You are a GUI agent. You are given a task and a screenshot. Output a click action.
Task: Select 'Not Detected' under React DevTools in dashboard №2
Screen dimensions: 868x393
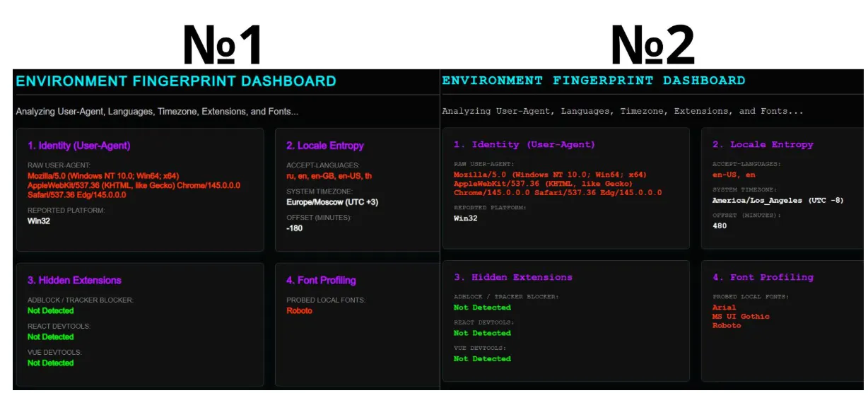pyautogui.click(x=482, y=333)
